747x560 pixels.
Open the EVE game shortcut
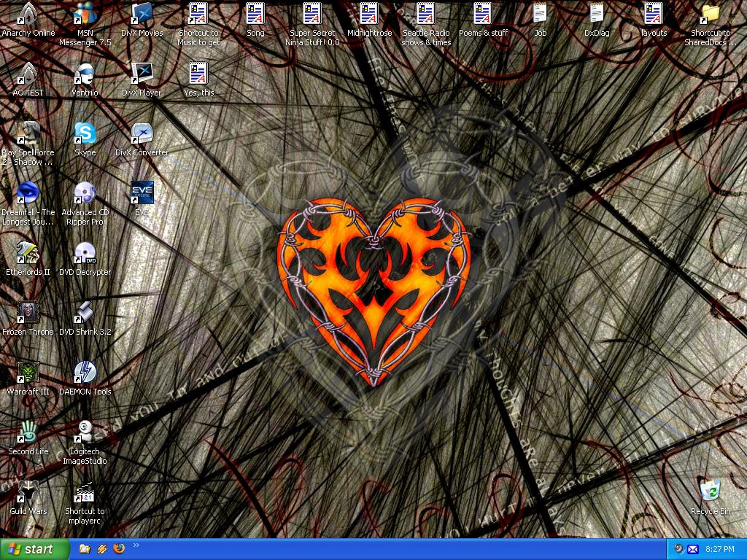[142, 193]
